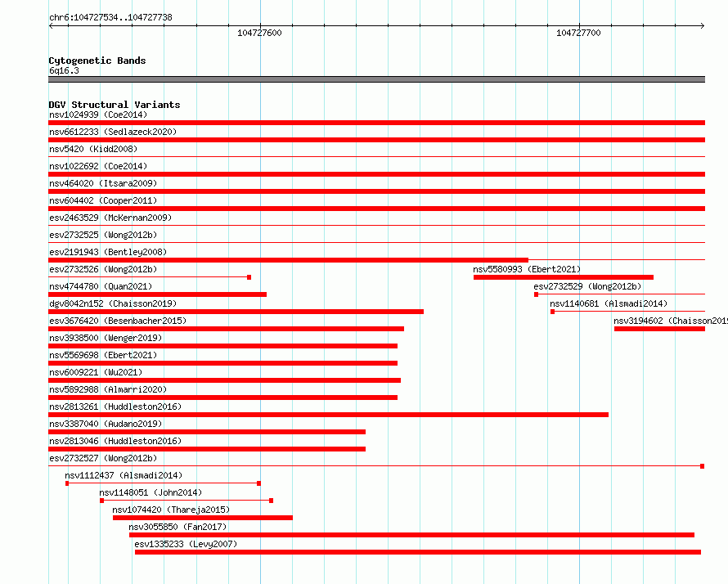Screen dimensions: 728x584
Task: Select nsv3387040 (Audano2019) label
Action: [106, 424]
